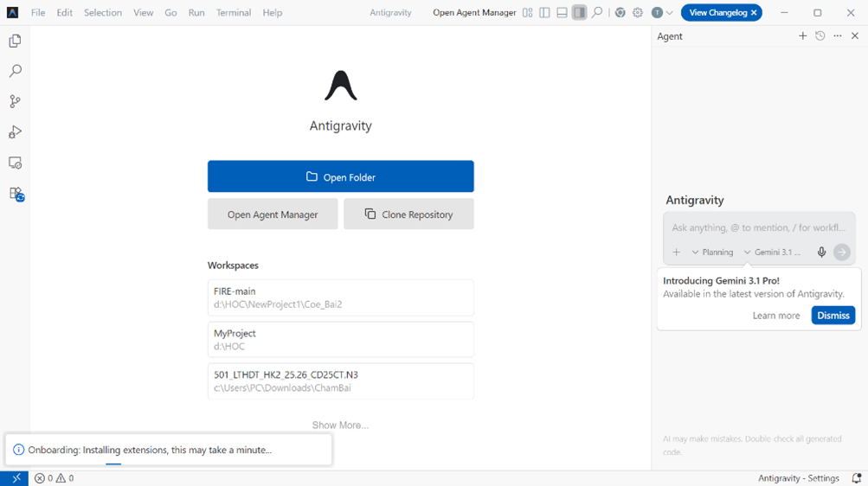Start a new Agent conversation with the plus icon
This screenshot has width=868, height=486.
point(803,36)
